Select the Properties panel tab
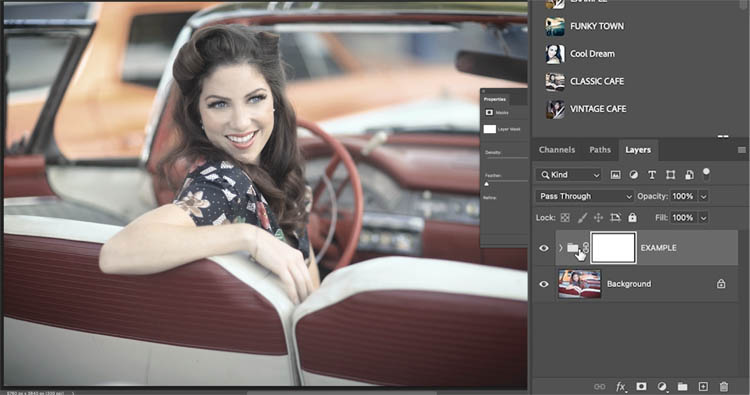The width and height of the screenshot is (750, 395). 495,99
